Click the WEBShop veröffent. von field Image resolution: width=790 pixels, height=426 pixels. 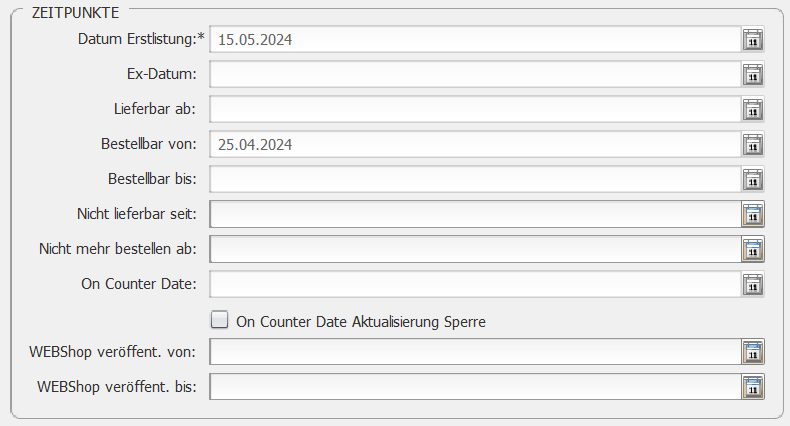click(x=475, y=351)
